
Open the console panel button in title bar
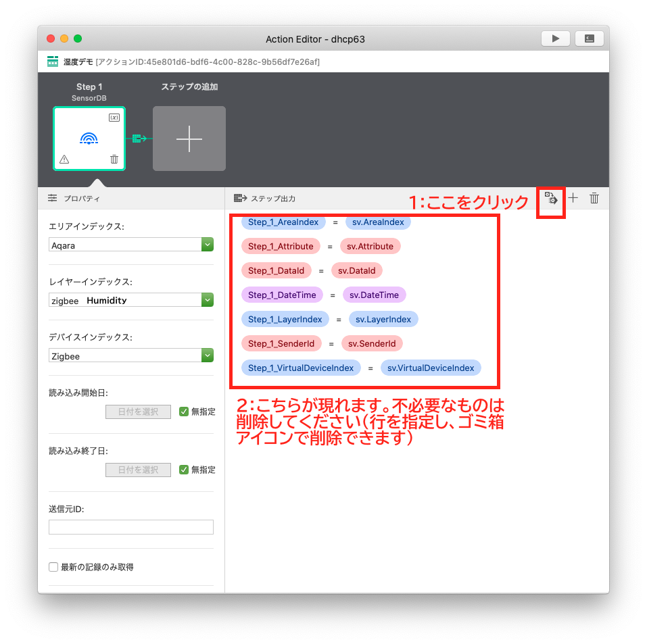tap(590, 39)
